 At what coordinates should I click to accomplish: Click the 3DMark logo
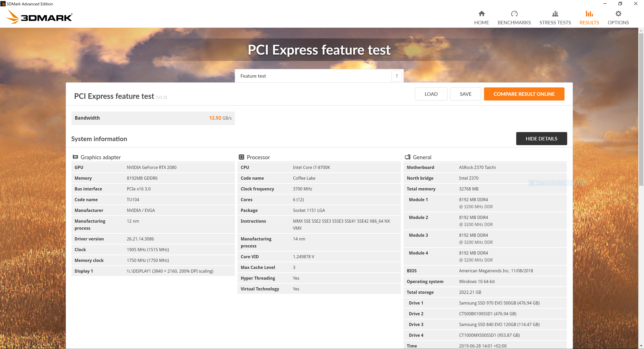tap(39, 17)
